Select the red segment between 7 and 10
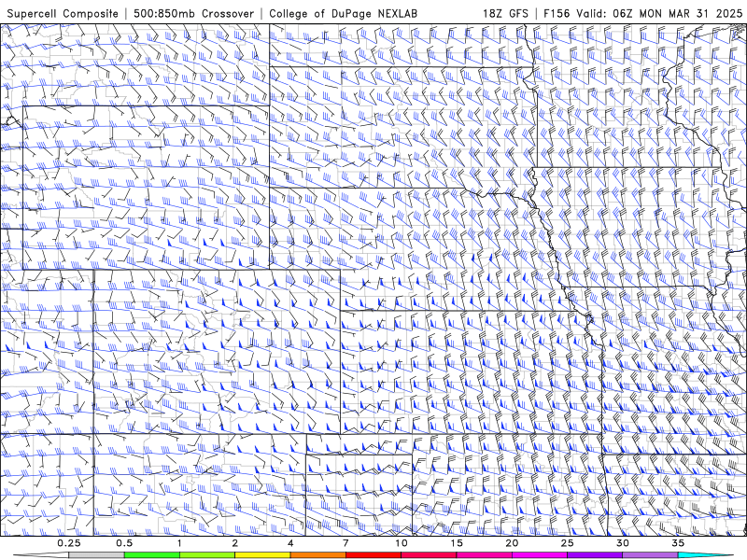The width and height of the screenshot is (747, 560). [x=373, y=555]
